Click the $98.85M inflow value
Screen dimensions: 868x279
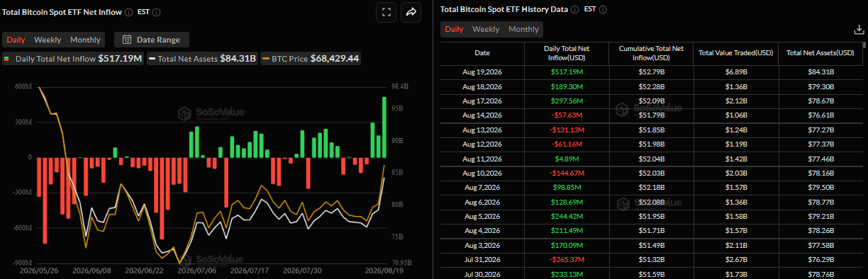(566, 187)
